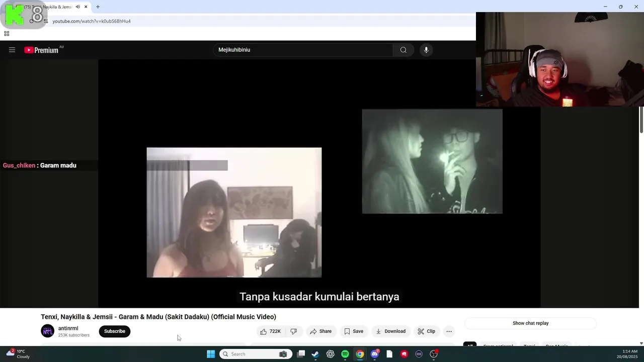Open the antinrml channel avatar
The image size is (644, 362).
(47, 331)
